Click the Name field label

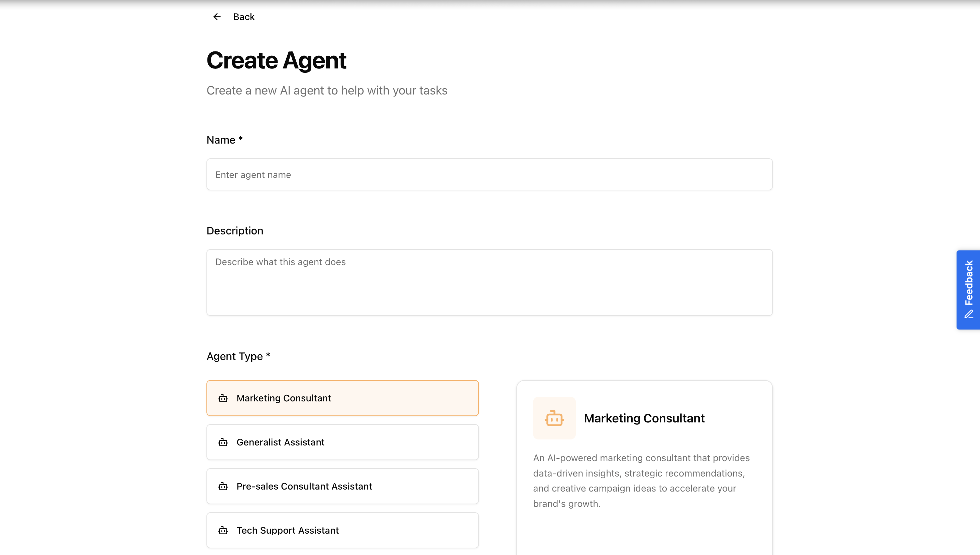pyautogui.click(x=225, y=140)
